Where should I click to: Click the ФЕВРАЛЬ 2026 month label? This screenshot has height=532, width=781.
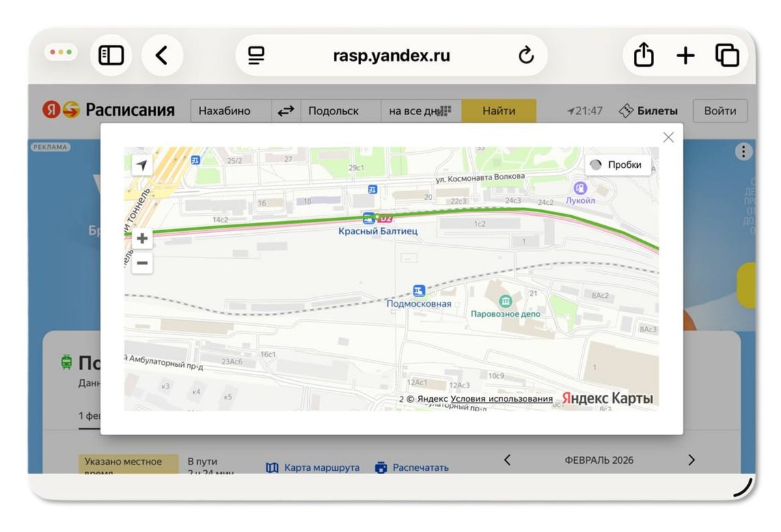pos(599,460)
